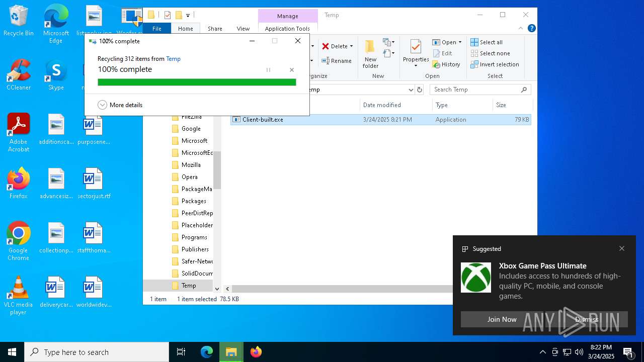Open the Application Tools tab
The image size is (644, 362).
(287, 29)
